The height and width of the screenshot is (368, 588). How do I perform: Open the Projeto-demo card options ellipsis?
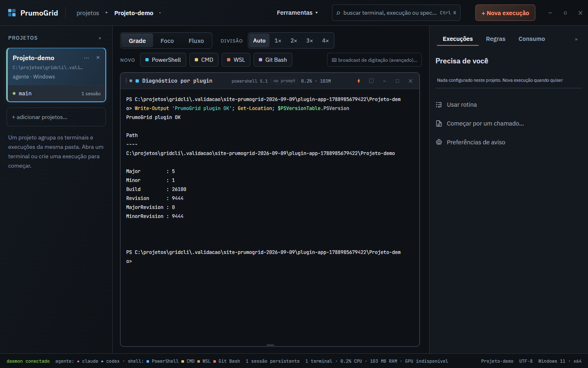point(86,58)
